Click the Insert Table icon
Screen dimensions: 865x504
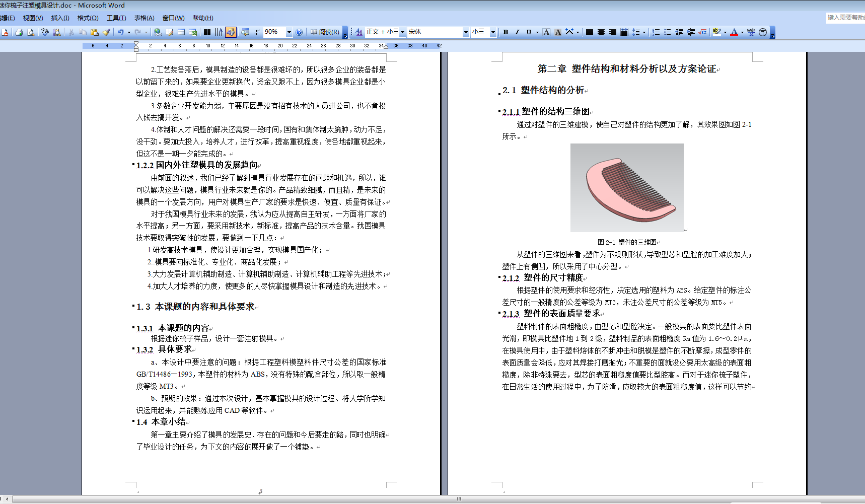[x=181, y=32]
